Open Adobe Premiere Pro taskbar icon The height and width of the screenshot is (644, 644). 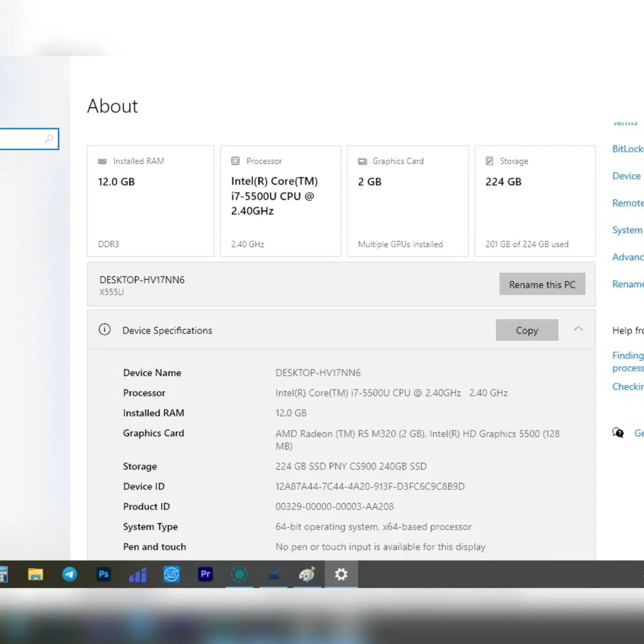point(205,574)
